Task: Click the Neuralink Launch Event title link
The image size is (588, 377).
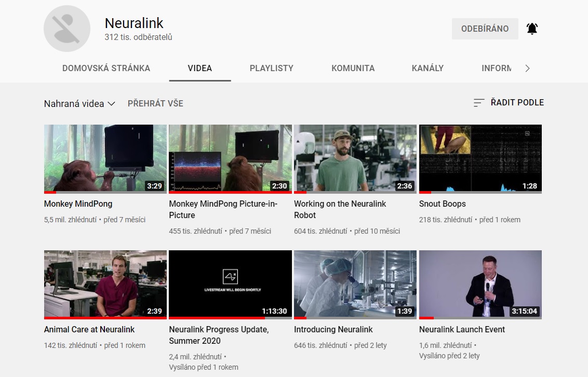Action: point(462,329)
